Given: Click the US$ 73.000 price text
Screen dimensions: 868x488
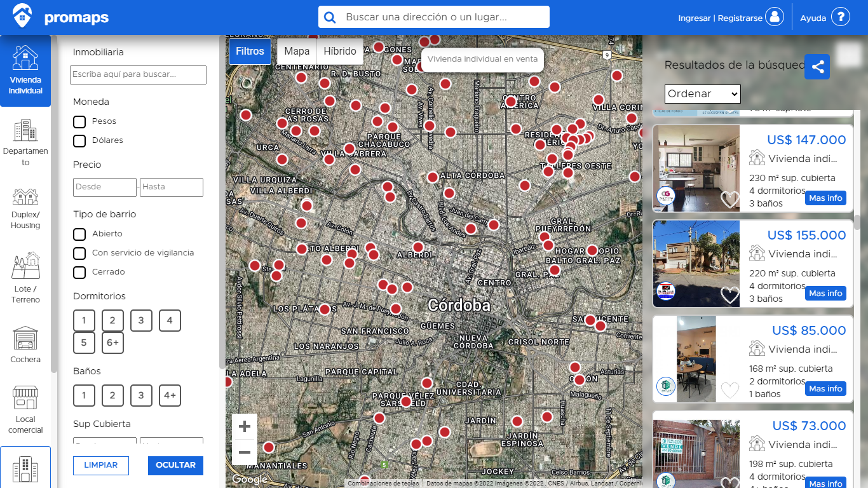Looking at the screenshot, I should coord(809,426).
